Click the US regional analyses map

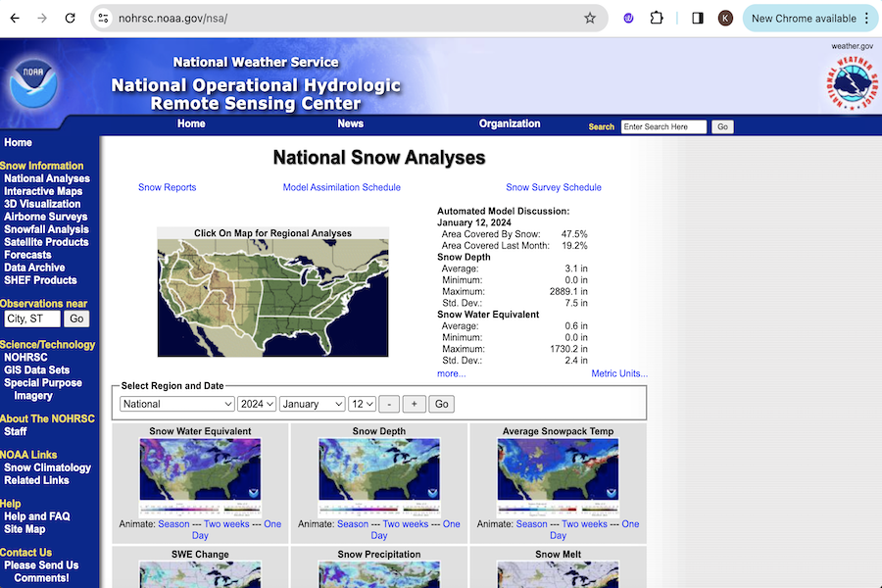tap(272, 298)
